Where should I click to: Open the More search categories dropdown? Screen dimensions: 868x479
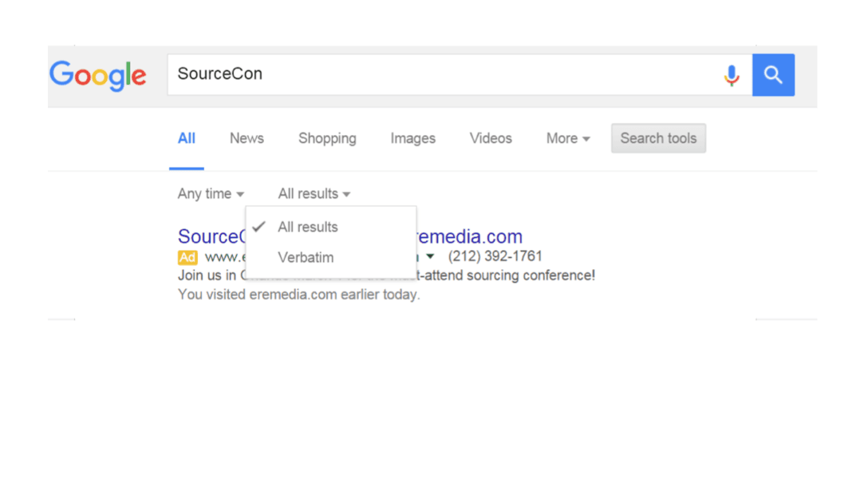pos(567,138)
